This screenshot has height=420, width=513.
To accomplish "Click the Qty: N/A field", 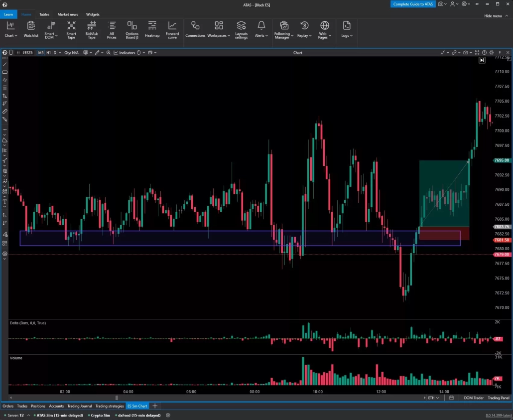I will click(x=71, y=53).
